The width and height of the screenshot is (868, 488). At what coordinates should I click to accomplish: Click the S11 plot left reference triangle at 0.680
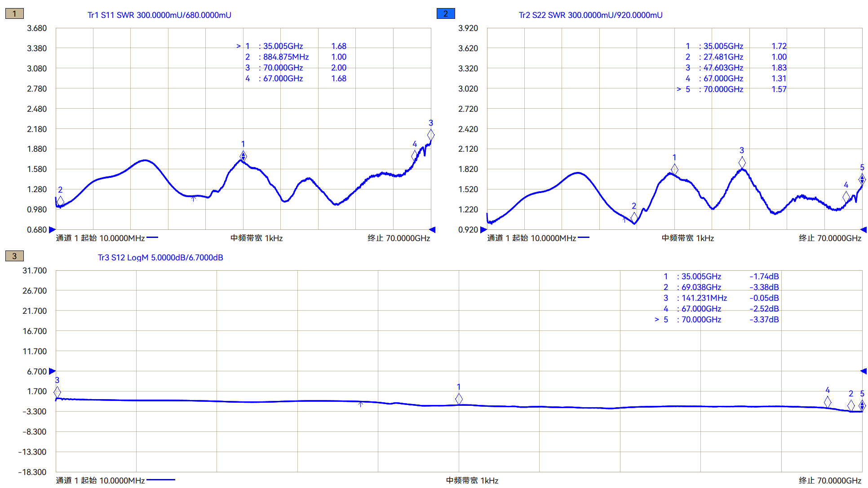click(52, 229)
